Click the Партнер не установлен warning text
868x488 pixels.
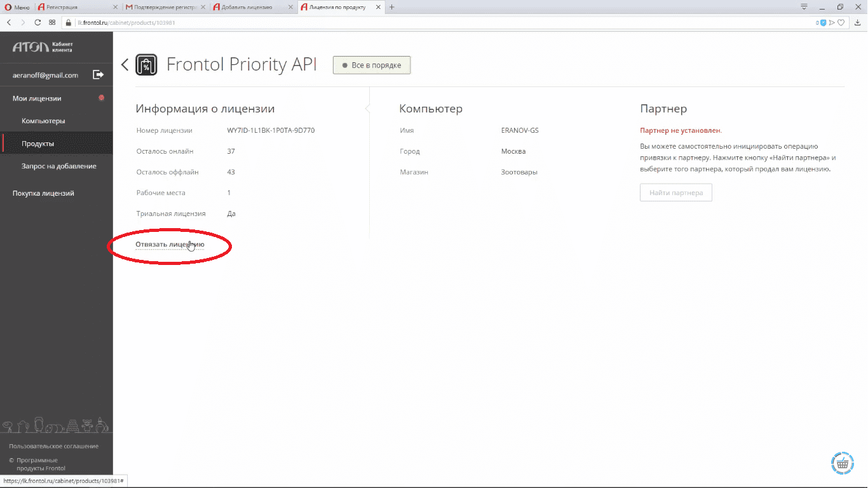[x=681, y=130]
